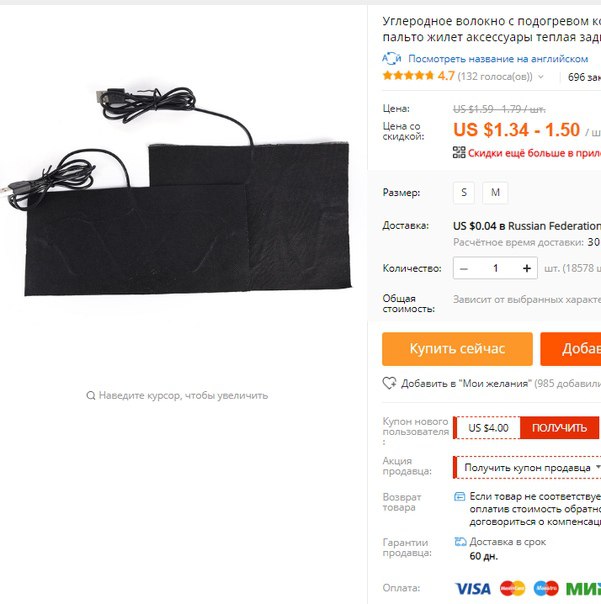
Task: Select size M option
Action: (x=495, y=192)
